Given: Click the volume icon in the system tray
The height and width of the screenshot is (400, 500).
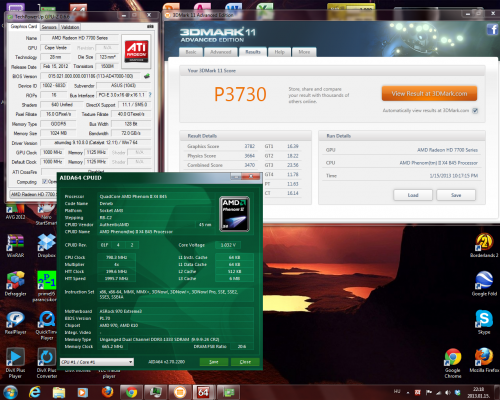Looking at the screenshot, I should (448, 393).
